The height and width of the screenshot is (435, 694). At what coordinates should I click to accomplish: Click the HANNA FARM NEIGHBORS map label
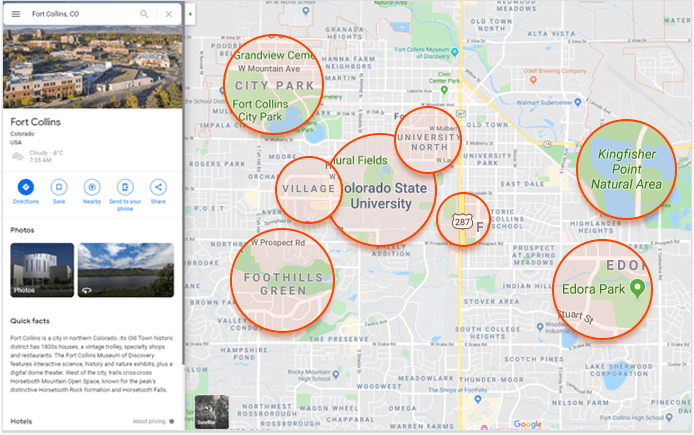point(349,62)
